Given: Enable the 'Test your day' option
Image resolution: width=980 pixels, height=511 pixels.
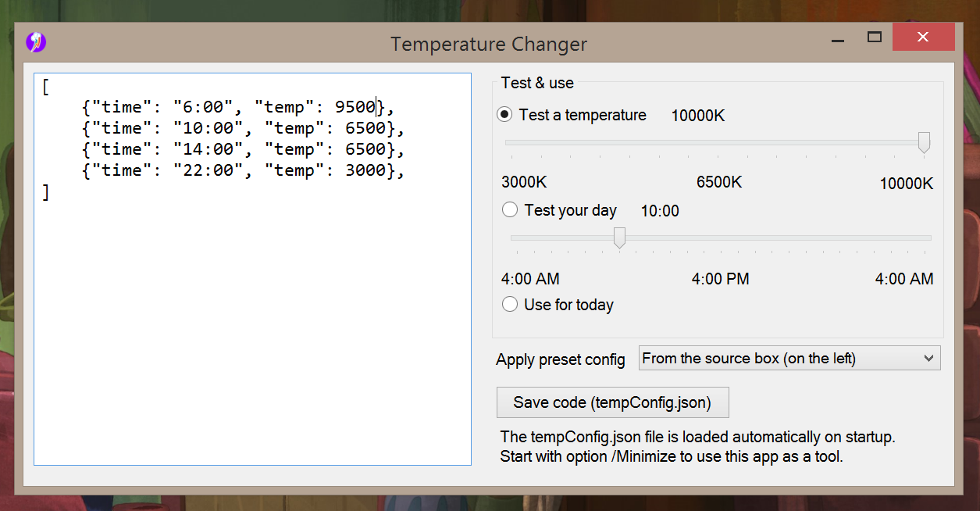Looking at the screenshot, I should (510, 210).
